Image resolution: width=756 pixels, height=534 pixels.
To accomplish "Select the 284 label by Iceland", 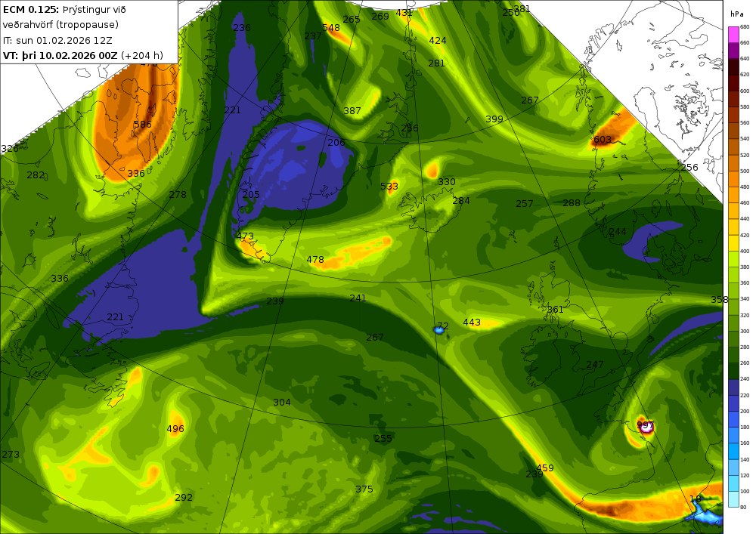I will click(x=461, y=201).
